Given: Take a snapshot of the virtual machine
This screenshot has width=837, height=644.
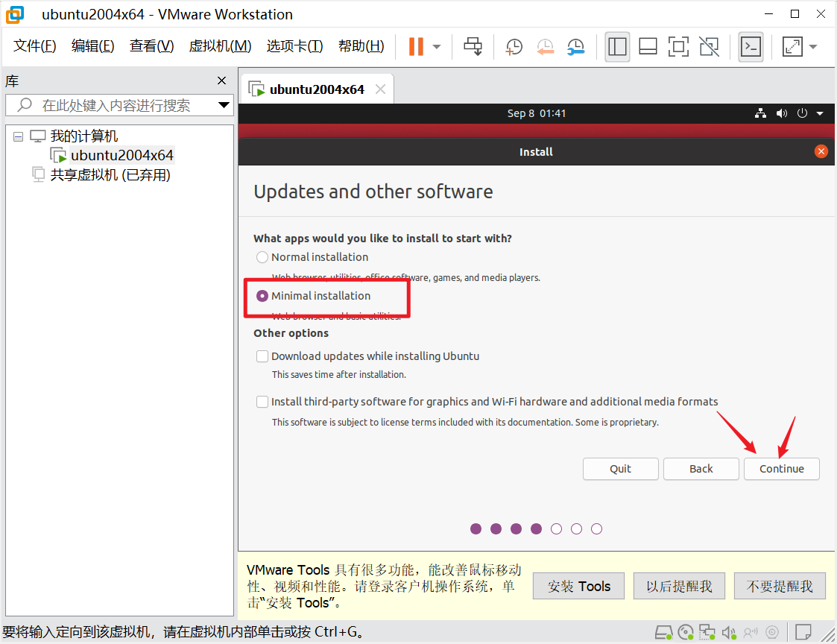Looking at the screenshot, I should click(x=514, y=47).
